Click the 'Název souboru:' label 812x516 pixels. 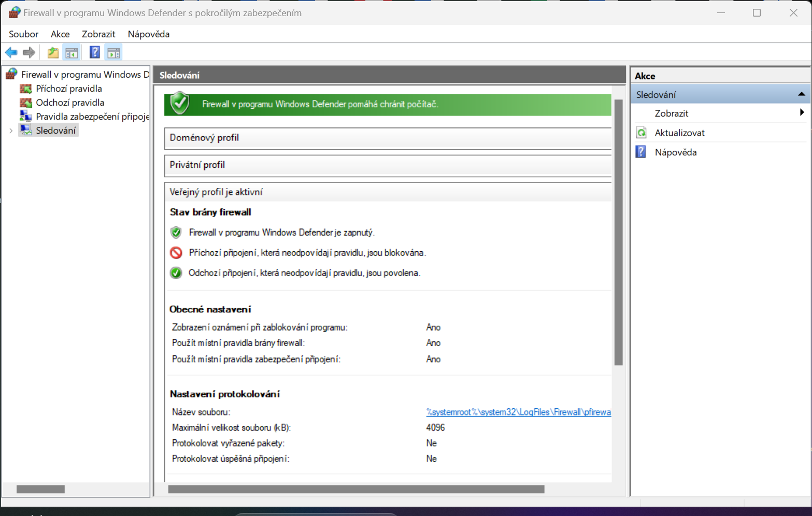coord(201,412)
